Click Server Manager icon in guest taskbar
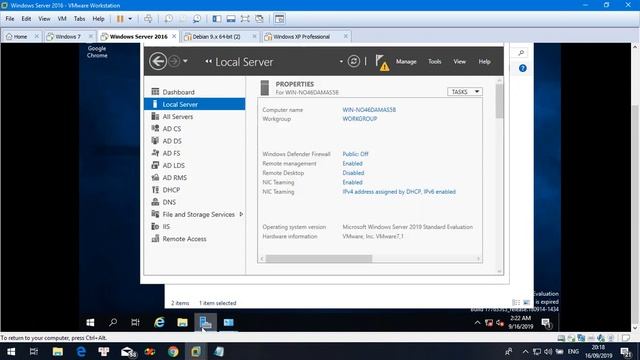The width and height of the screenshot is (640, 360). pos(205,322)
